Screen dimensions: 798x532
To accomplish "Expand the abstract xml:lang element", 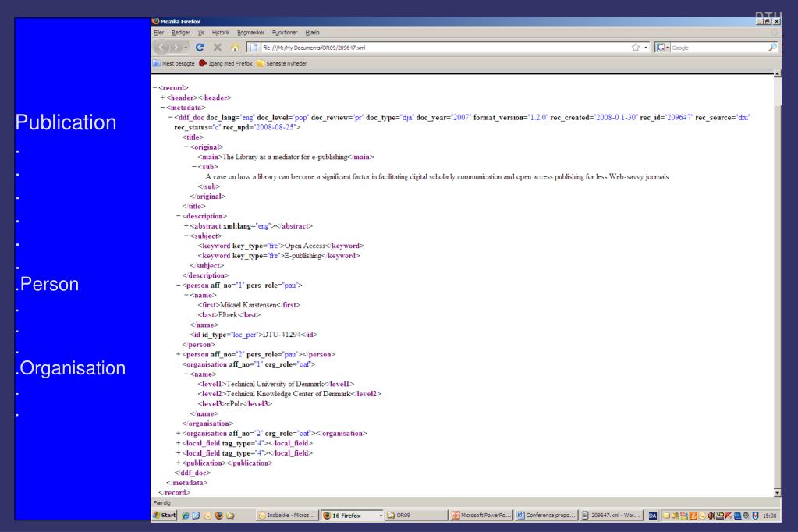I will tap(186, 226).
